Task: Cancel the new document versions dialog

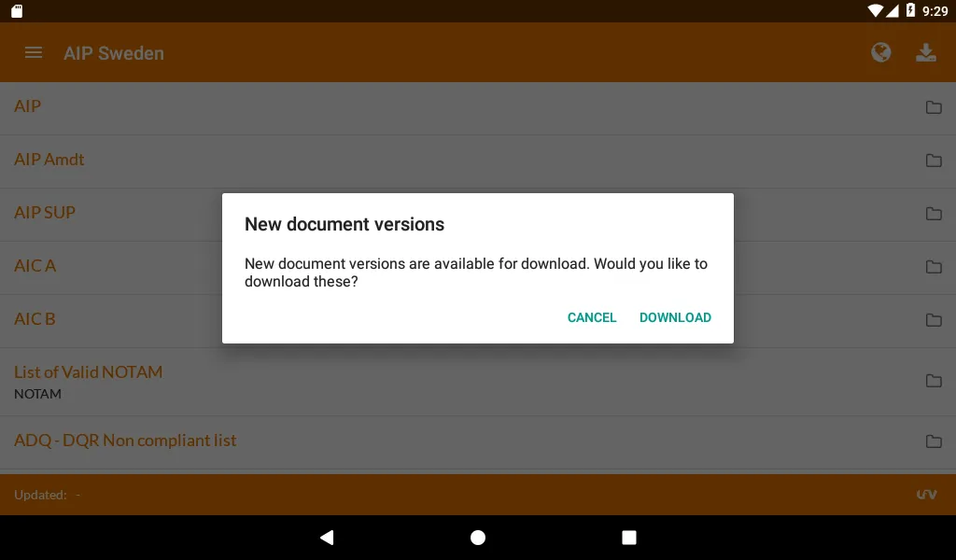Action: click(591, 317)
